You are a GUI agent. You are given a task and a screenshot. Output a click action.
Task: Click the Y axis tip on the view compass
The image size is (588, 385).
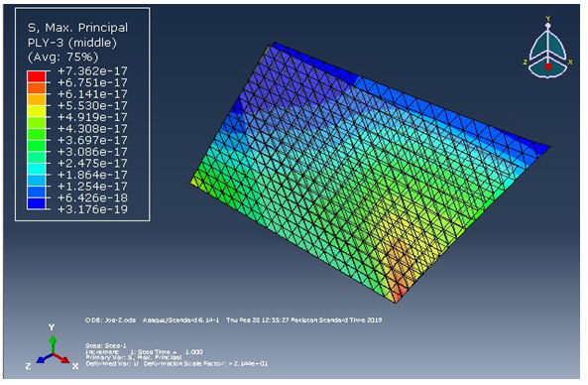click(x=548, y=26)
